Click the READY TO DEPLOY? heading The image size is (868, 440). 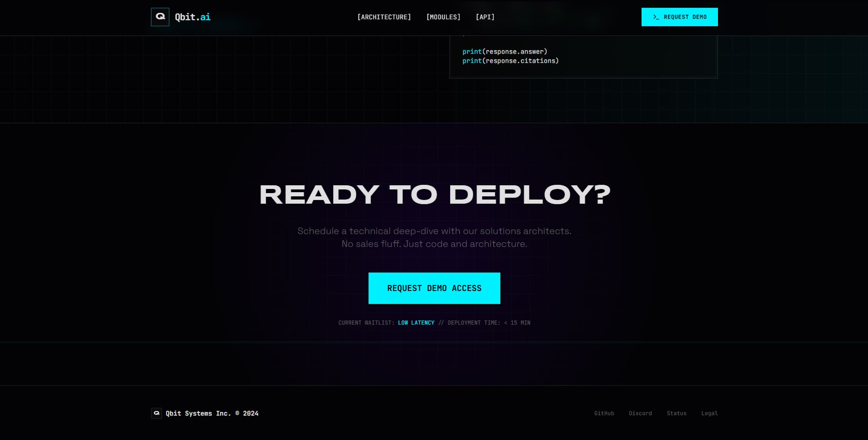click(434, 194)
